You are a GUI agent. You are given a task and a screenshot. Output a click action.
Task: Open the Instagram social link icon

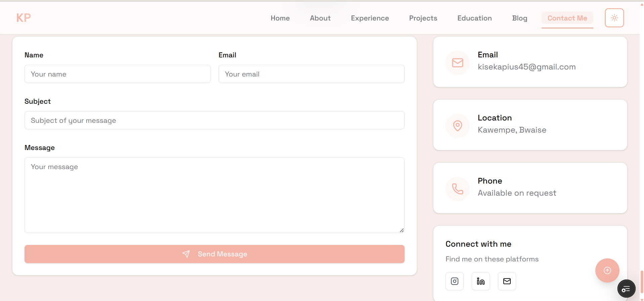click(454, 281)
